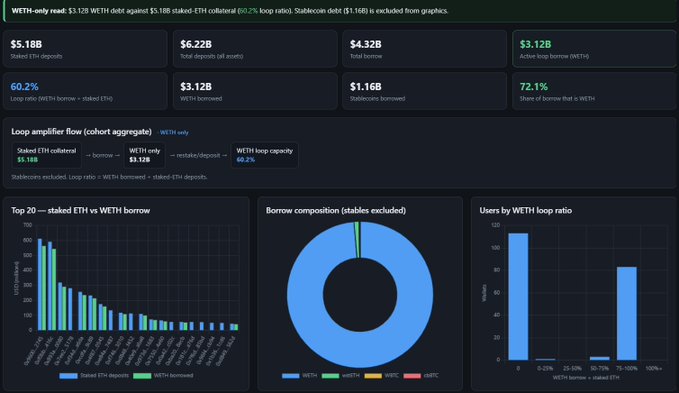The height and width of the screenshot is (393, 679).
Task: Click the green 60.2% in the top banner
Action: click(x=248, y=11)
